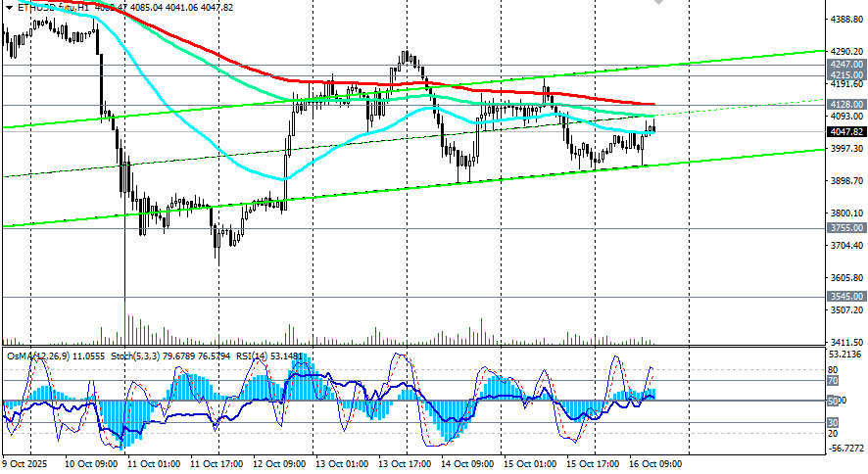This screenshot has width=868, height=474.
Task: Click the 3605.80 price axis value
Action: 847,278
